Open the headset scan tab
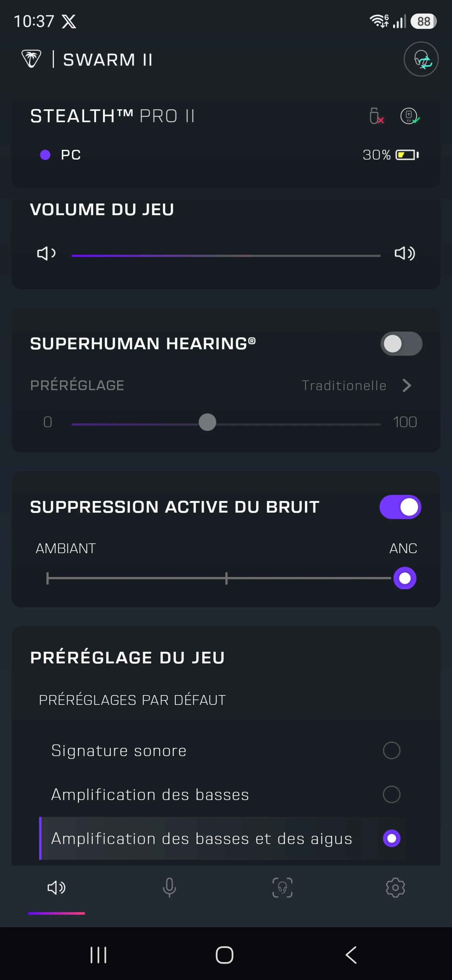This screenshot has width=452, height=980. 282,888
